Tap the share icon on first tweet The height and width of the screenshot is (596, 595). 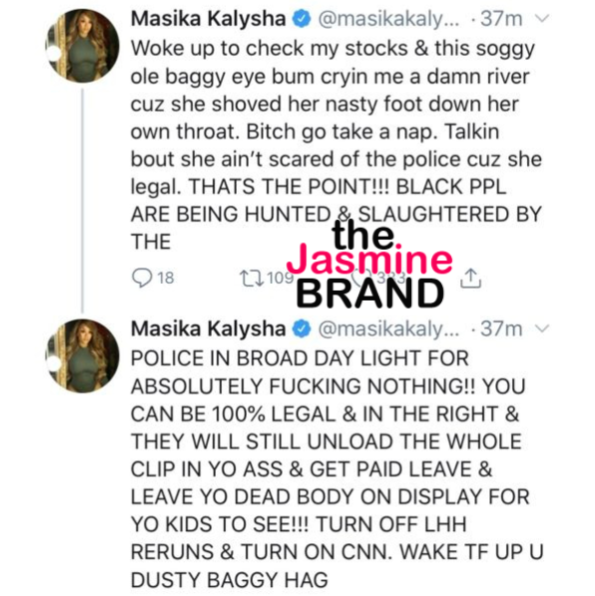[471, 278]
